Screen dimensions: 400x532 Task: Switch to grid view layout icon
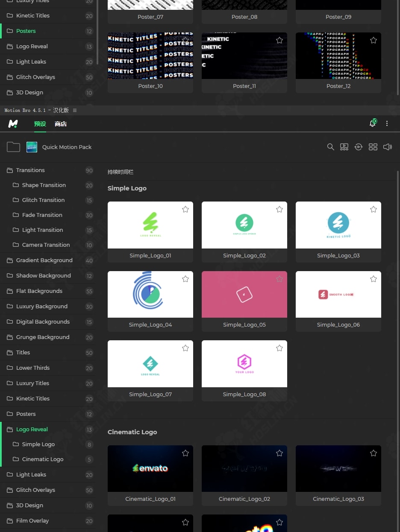coord(373,147)
